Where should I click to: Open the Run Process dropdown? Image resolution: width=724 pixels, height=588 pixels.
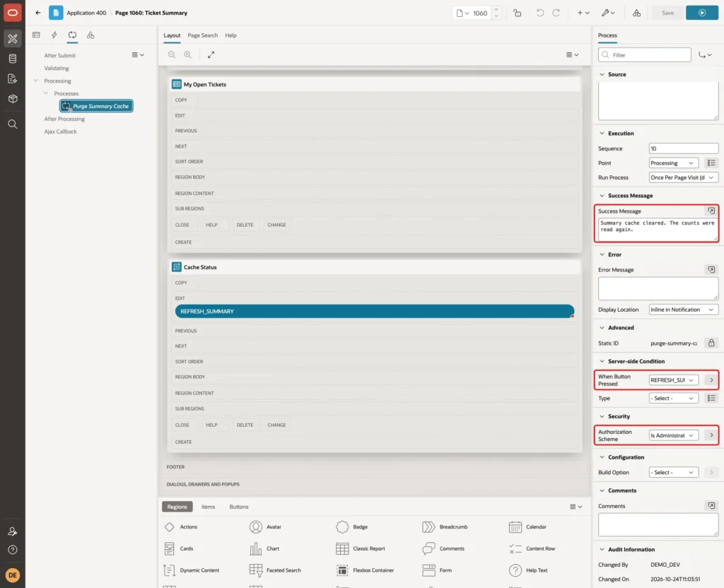pos(684,177)
